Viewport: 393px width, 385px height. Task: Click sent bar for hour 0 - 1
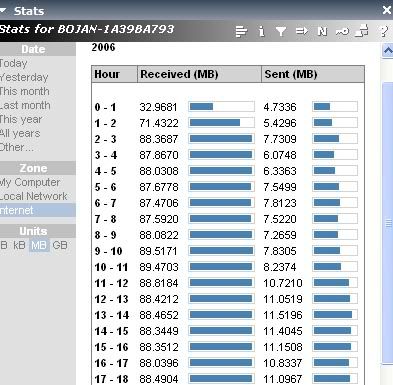[x=335, y=107]
